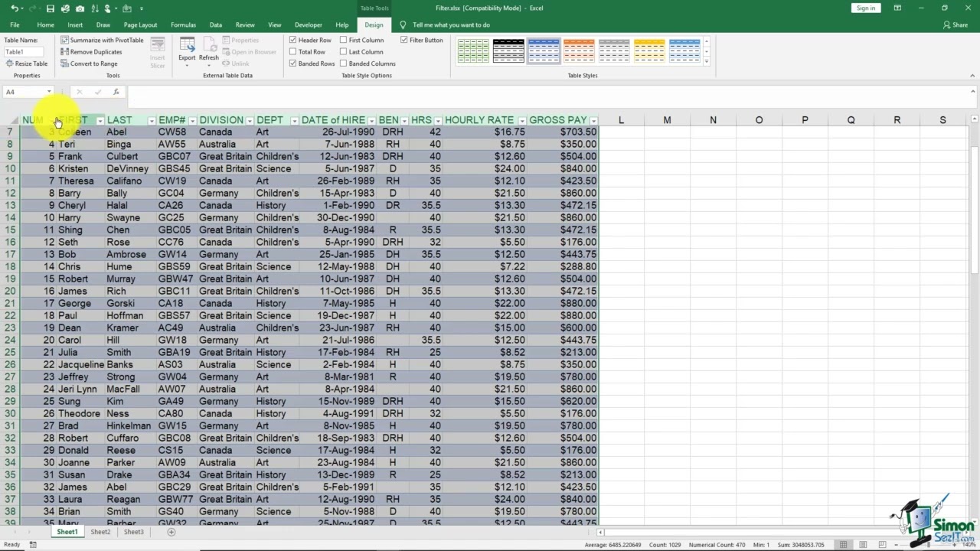Open the Sheet3 worksheet tab
The image size is (980, 551).
pos(134,532)
